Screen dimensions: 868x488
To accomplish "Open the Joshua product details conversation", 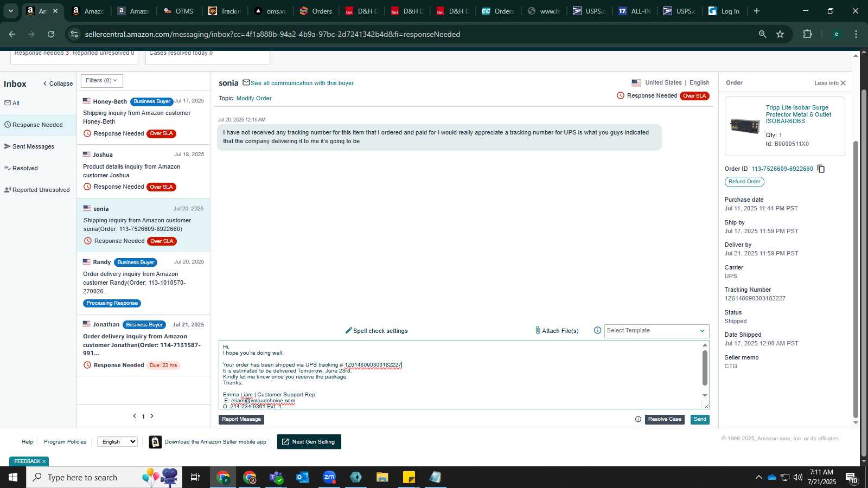I will (144, 171).
